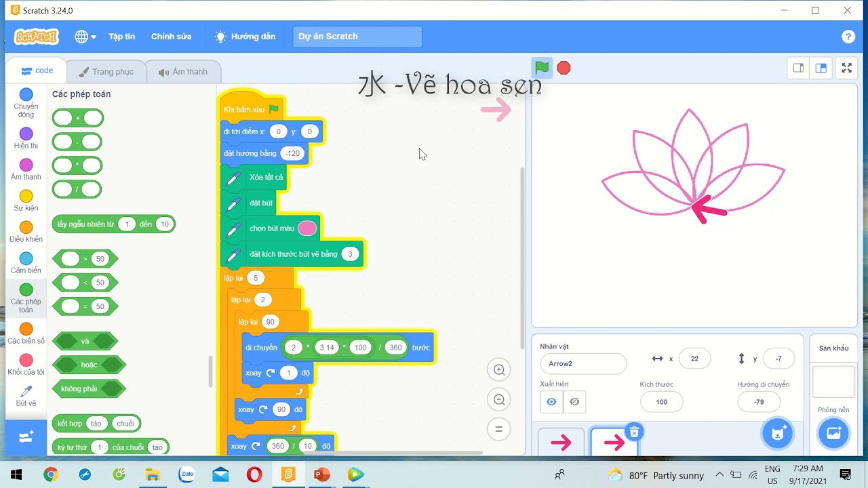
Task: Click the Xóa tất cả pen block
Action: point(254,178)
